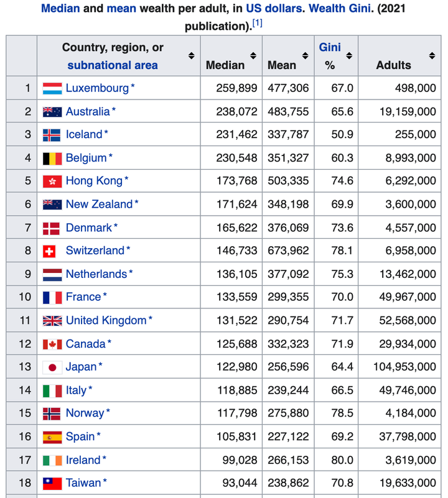
Task: Click the Japan flag icon
Action: click(52, 367)
